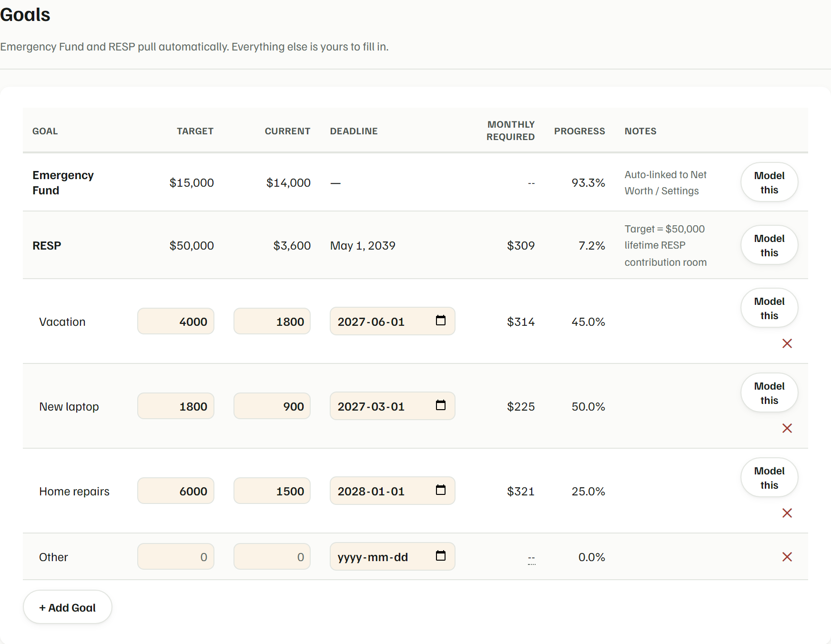Edit Vacation current field showing 1800
Image resolution: width=831 pixels, height=644 pixels.
272,322
